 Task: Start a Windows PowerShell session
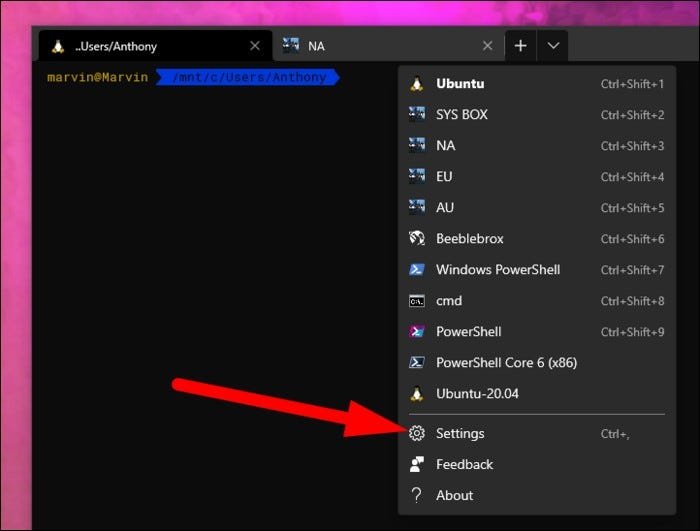click(x=537, y=269)
